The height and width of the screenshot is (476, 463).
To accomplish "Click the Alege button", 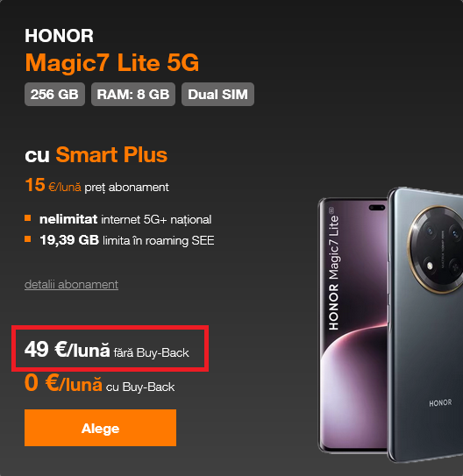I will (100, 428).
